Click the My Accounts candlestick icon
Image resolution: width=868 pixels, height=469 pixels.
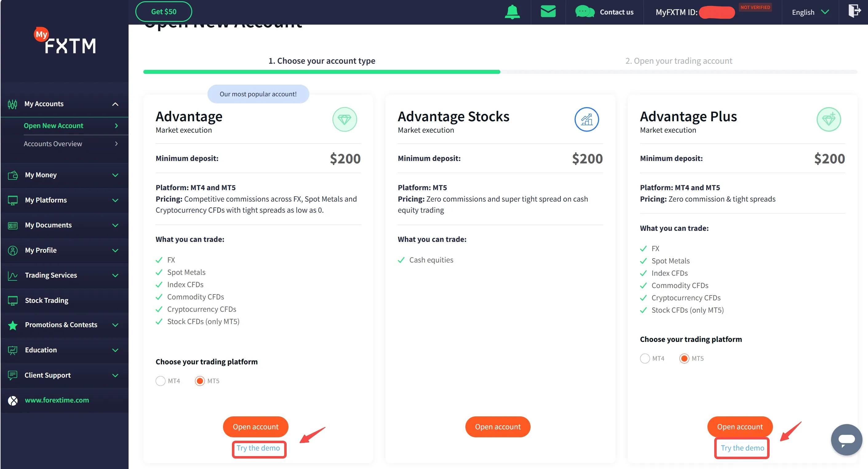coord(13,104)
